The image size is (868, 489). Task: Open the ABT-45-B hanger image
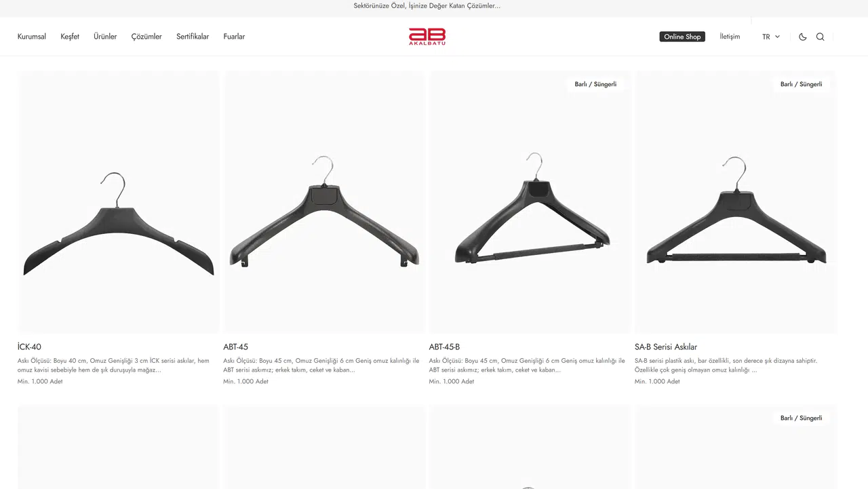coord(530,201)
